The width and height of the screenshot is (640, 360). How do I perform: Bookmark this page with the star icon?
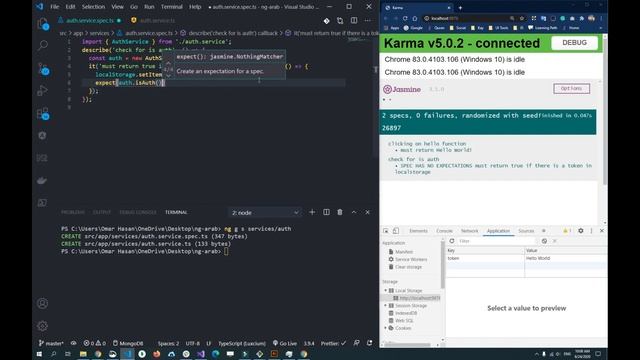click(522, 18)
